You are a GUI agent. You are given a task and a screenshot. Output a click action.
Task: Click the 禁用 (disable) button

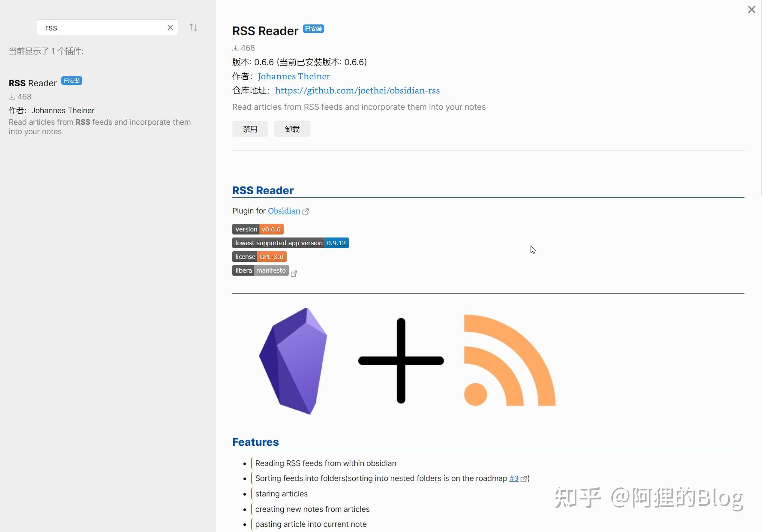coord(250,129)
